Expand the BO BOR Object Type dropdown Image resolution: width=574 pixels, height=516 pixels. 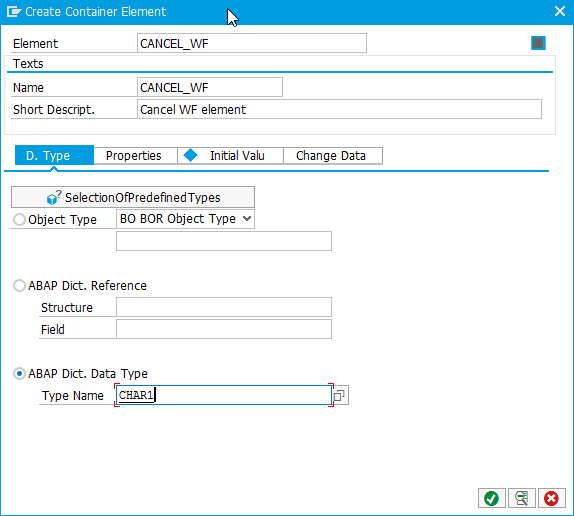point(185,219)
